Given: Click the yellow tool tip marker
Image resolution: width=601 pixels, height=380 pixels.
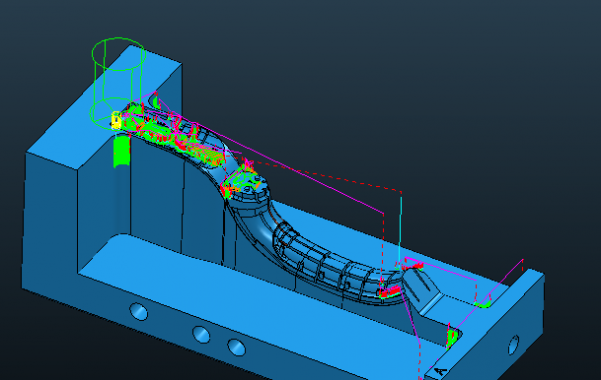Looking at the screenshot, I should click(x=116, y=120).
